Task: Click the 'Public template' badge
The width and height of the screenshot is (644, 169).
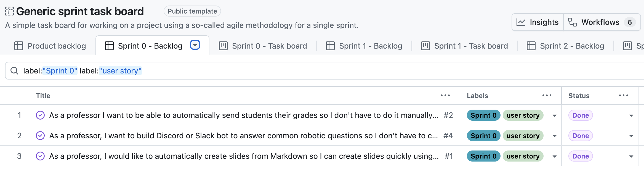Action: pos(192,11)
